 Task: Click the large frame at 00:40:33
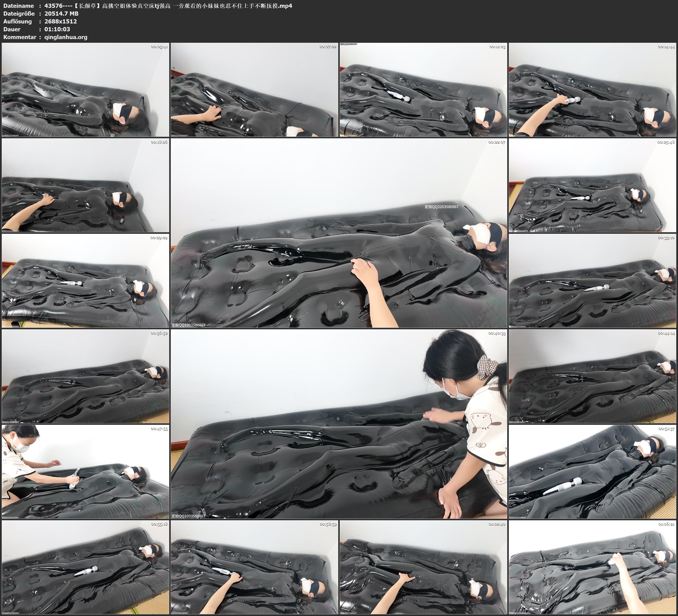click(x=339, y=424)
